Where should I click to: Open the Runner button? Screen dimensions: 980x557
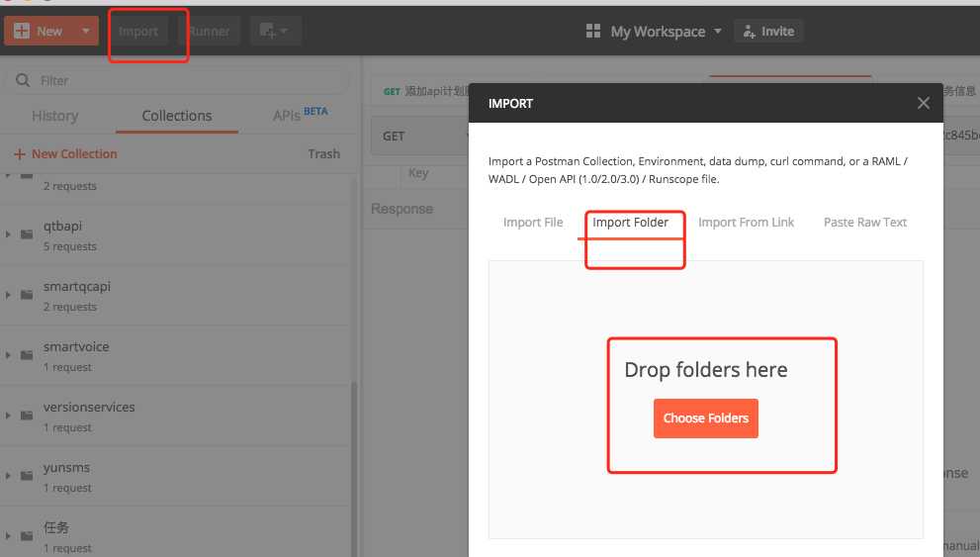210,31
